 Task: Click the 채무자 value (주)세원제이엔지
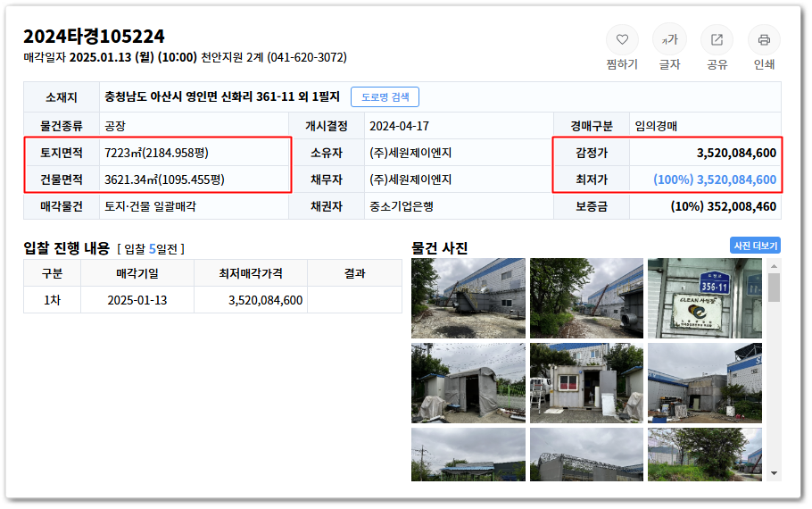410,179
